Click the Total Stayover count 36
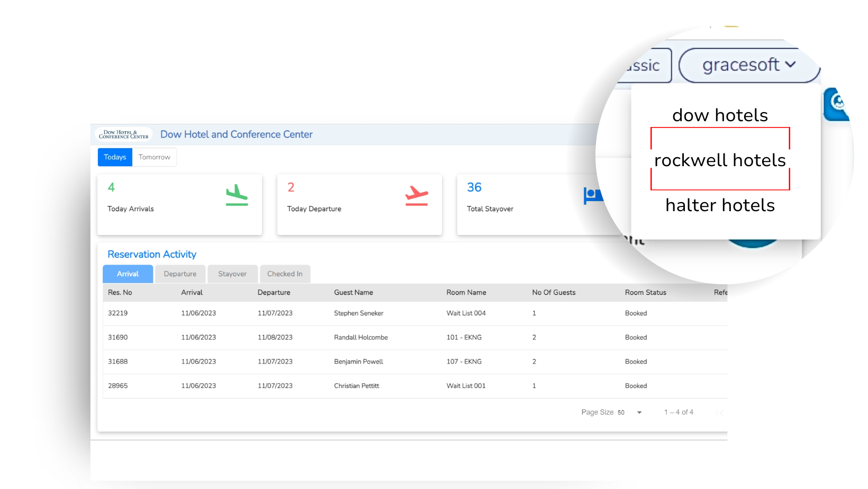The height and width of the screenshot is (489, 868). coord(474,187)
